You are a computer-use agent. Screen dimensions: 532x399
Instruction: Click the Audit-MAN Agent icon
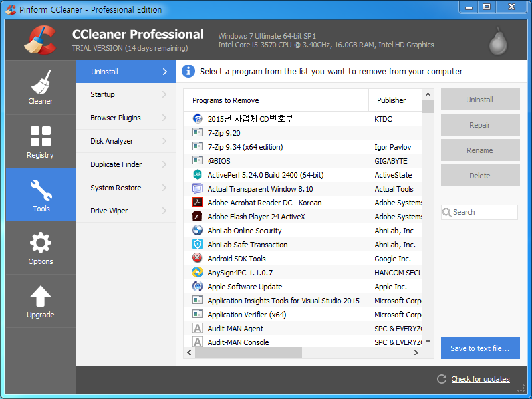point(198,328)
